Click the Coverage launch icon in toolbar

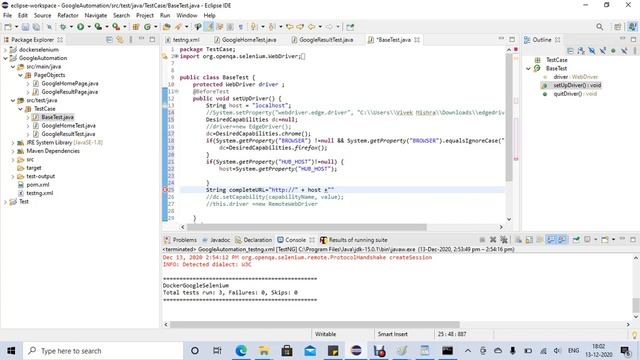pos(98,27)
